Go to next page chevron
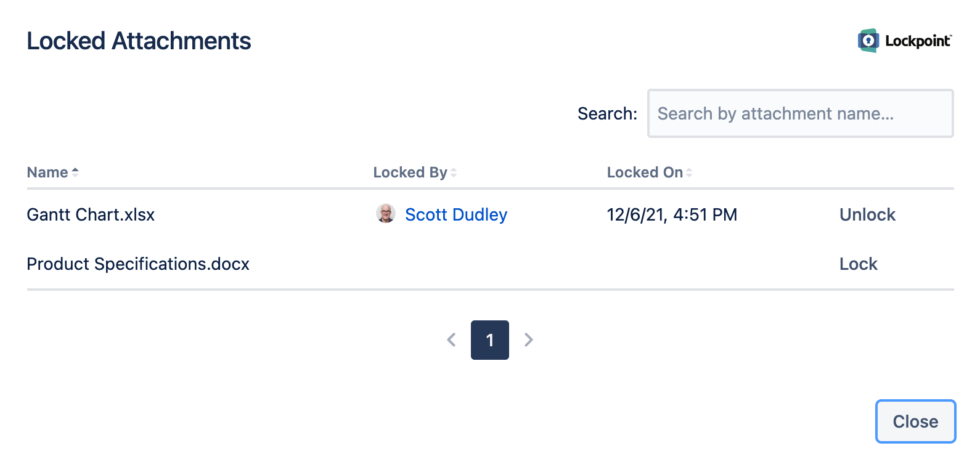The height and width of the screenshot is (467, 980). tap(528, 339)
